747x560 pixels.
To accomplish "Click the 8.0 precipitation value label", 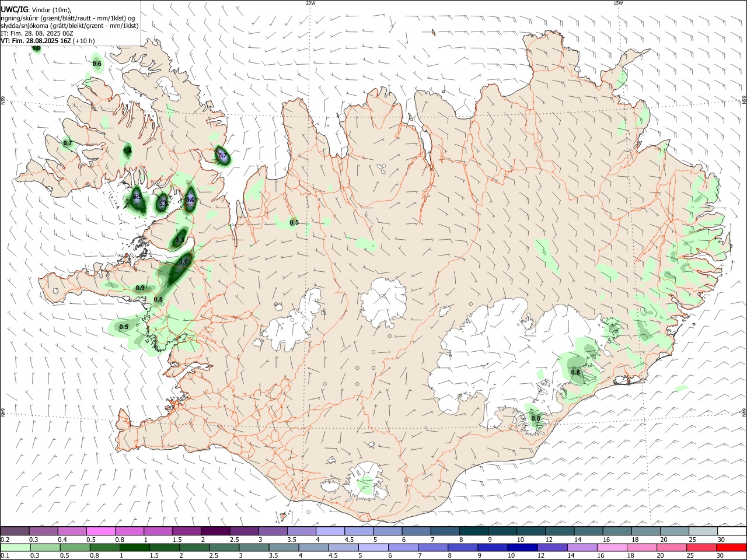I will [190, 199].
